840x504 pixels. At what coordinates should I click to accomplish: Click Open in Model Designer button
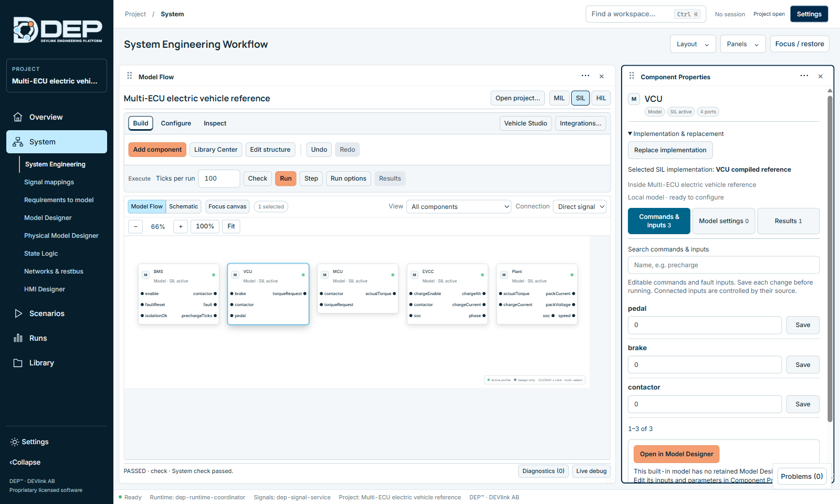pos(677,454)
